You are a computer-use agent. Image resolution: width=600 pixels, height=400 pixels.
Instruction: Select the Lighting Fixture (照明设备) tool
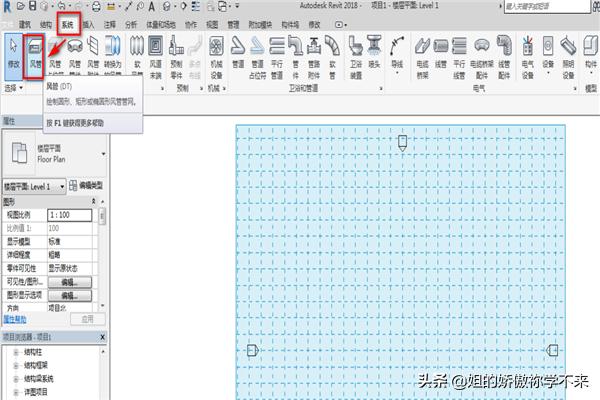(x=568, y=56)
